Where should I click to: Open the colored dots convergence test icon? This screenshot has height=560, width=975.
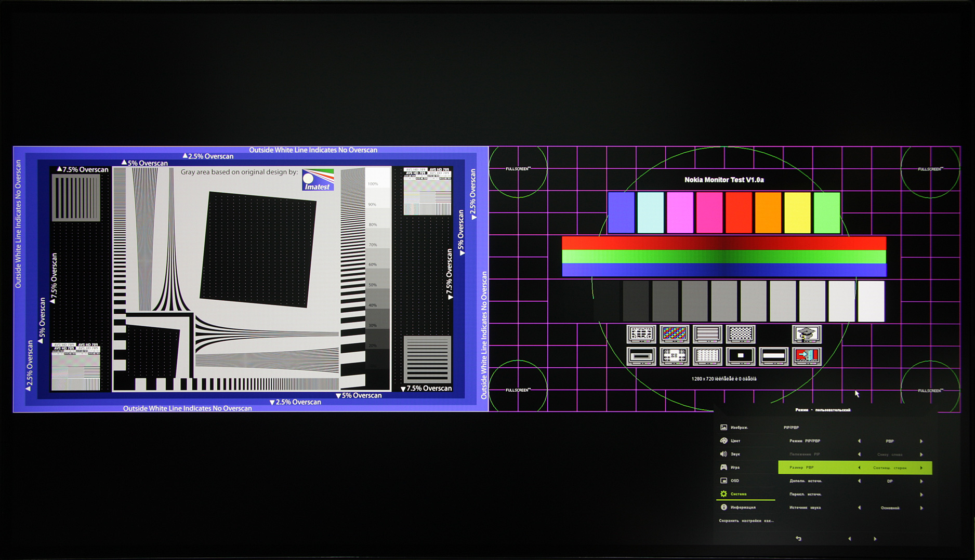[674, 334]
